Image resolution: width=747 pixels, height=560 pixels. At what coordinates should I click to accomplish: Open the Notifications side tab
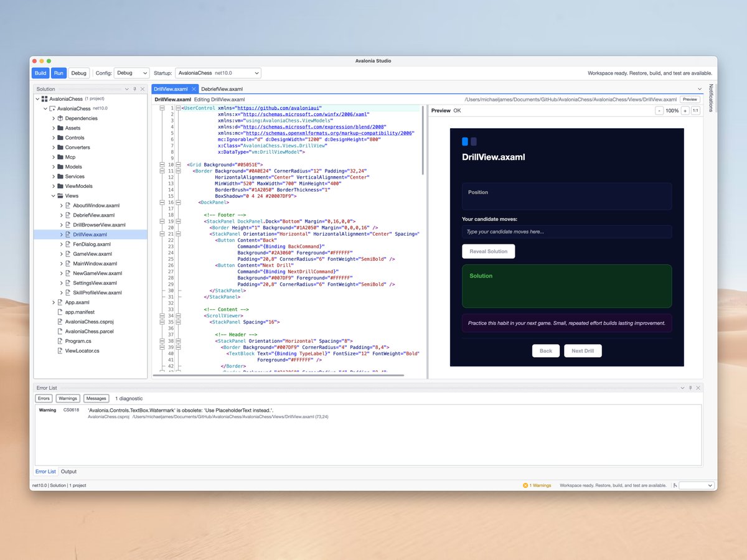711,98
